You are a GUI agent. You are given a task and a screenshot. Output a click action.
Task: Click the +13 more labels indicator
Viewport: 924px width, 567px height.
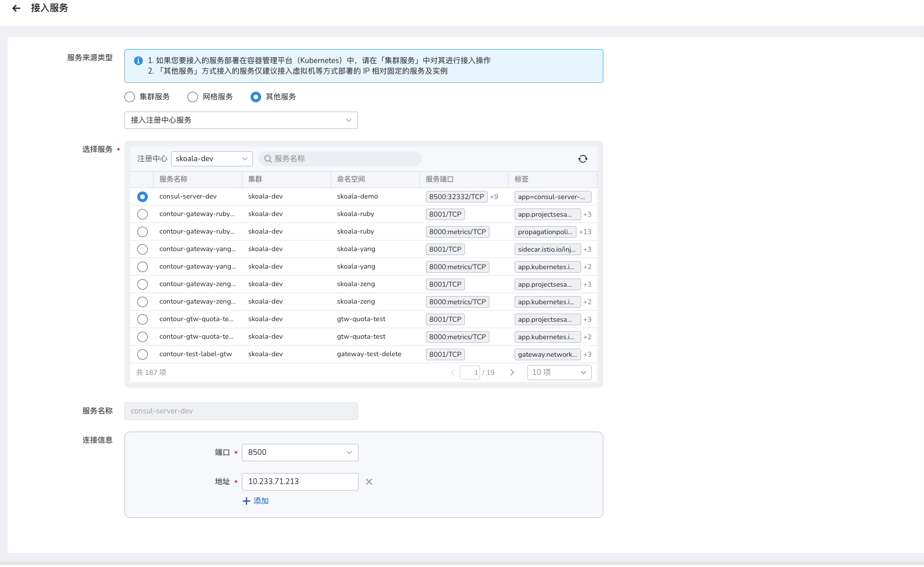[585, 232]
